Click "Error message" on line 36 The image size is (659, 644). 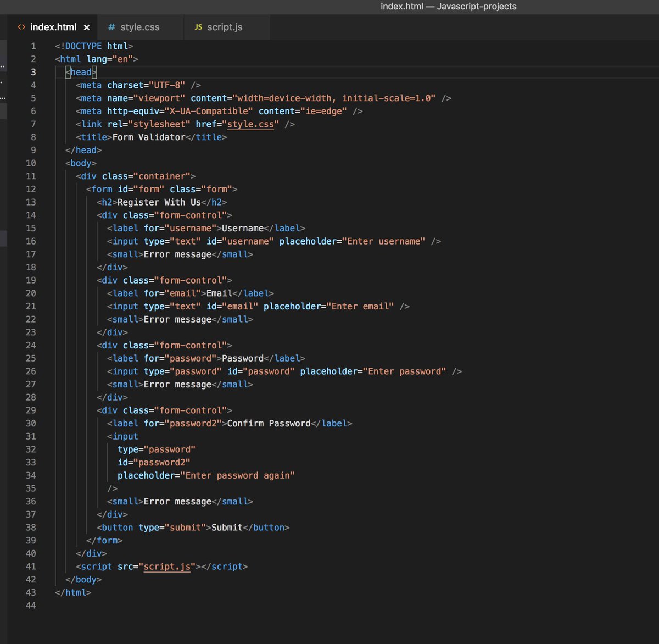pos(177,502)
